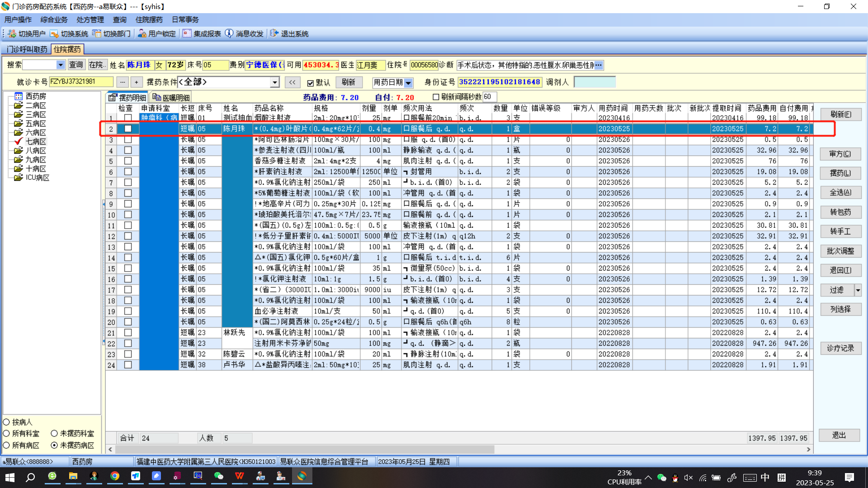This screenshot has height=488, width=868.
Task: Open the 七病区 ward folder
Action: coord(35,141)
